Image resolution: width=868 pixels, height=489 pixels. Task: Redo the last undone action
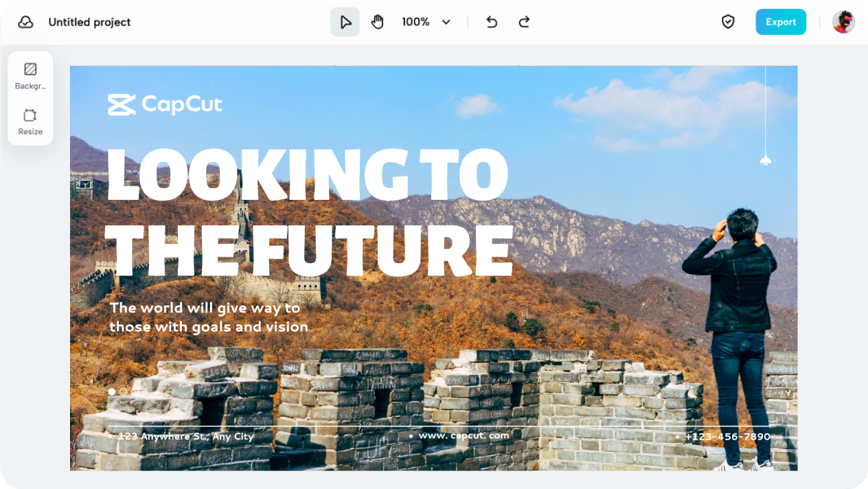[524, 22]
